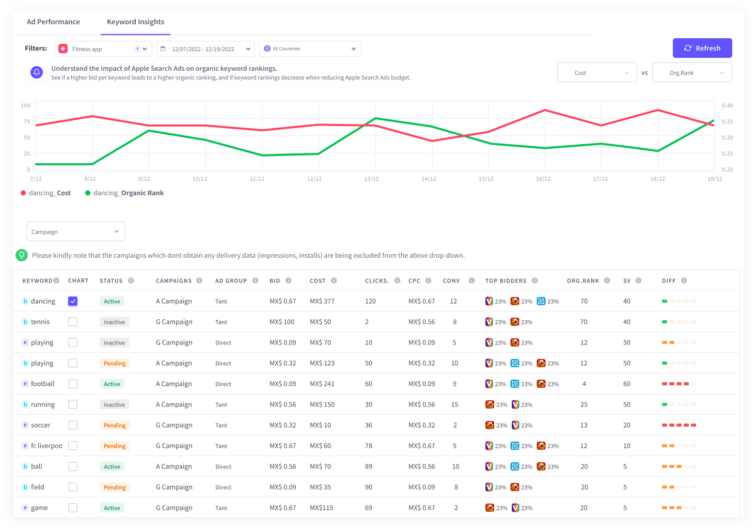The width and height of the screenshot is (756, 532).
Task: Click the green lightbulb tip icon
Action: coord(22,255)
